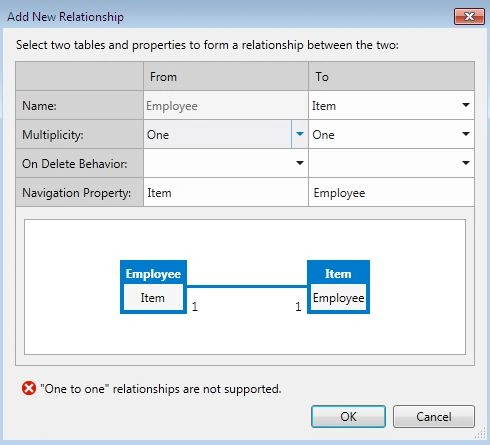Open the To table Name dropdown

pyautogui.click(x=391, y=105)
